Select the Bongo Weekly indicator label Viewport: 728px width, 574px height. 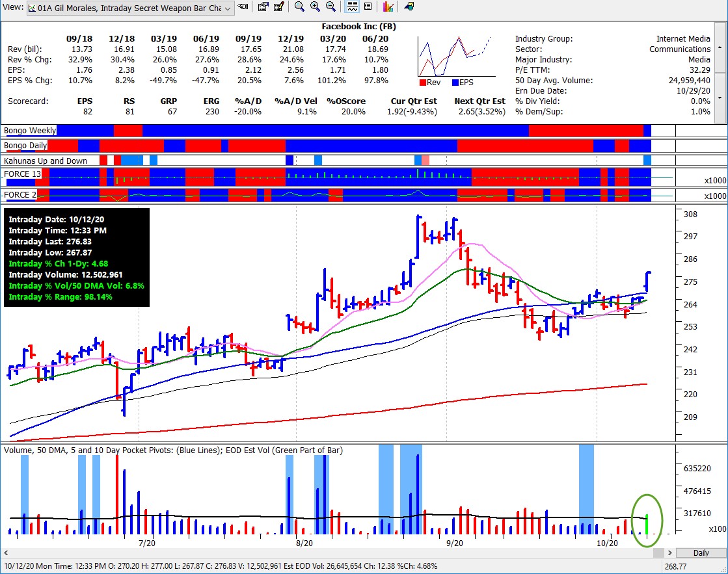click(30, 131)
